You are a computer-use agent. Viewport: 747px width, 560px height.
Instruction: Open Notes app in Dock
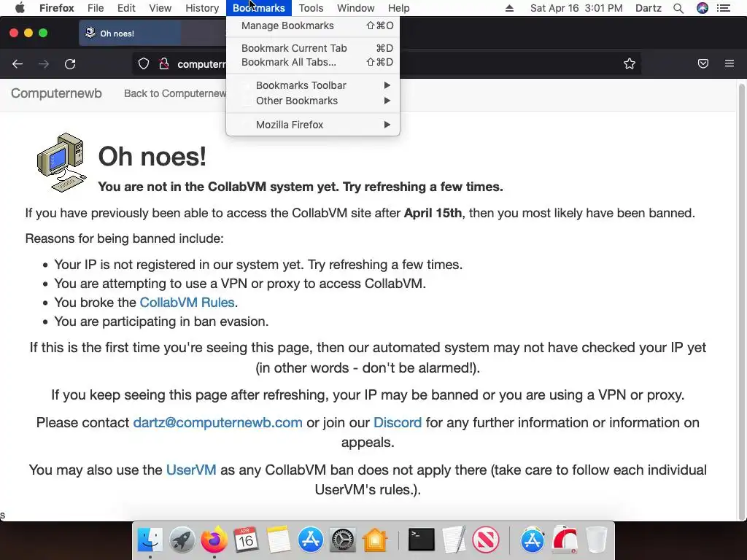tap(278, 540)
